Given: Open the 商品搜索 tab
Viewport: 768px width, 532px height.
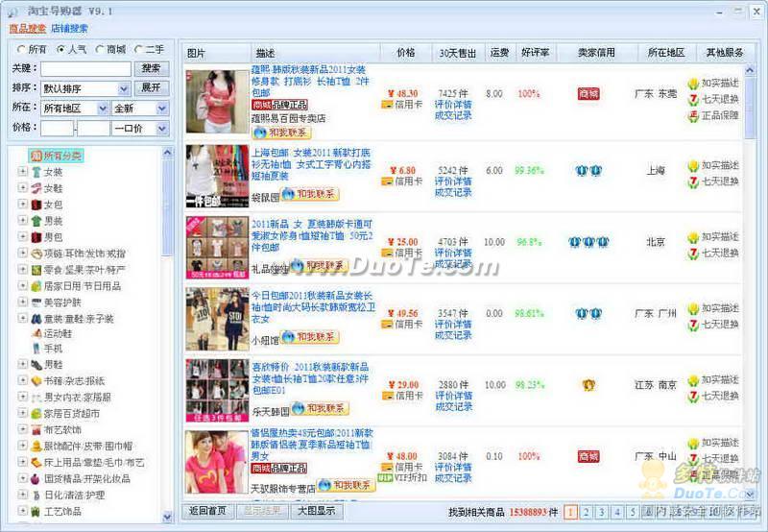Looking at the screenshot, I should coord(28,29).
